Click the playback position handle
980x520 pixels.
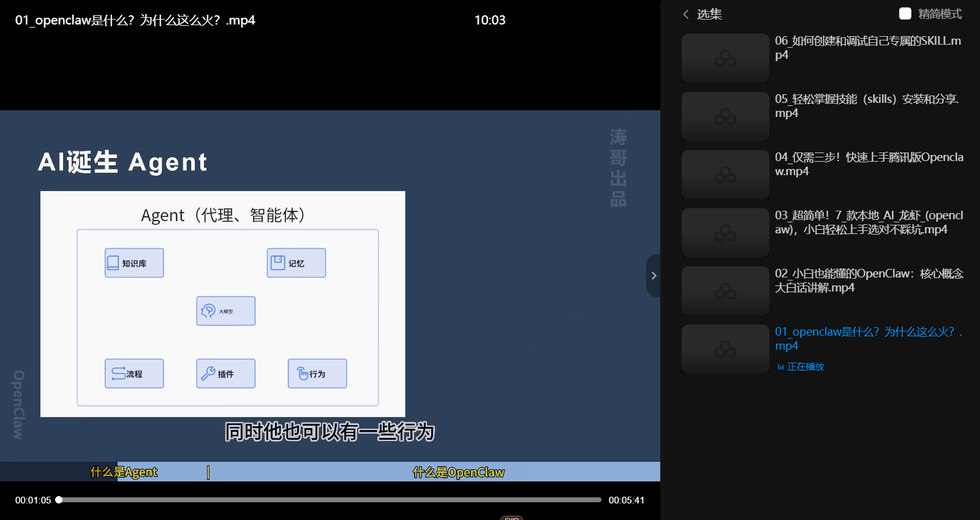tap(59, 500)
